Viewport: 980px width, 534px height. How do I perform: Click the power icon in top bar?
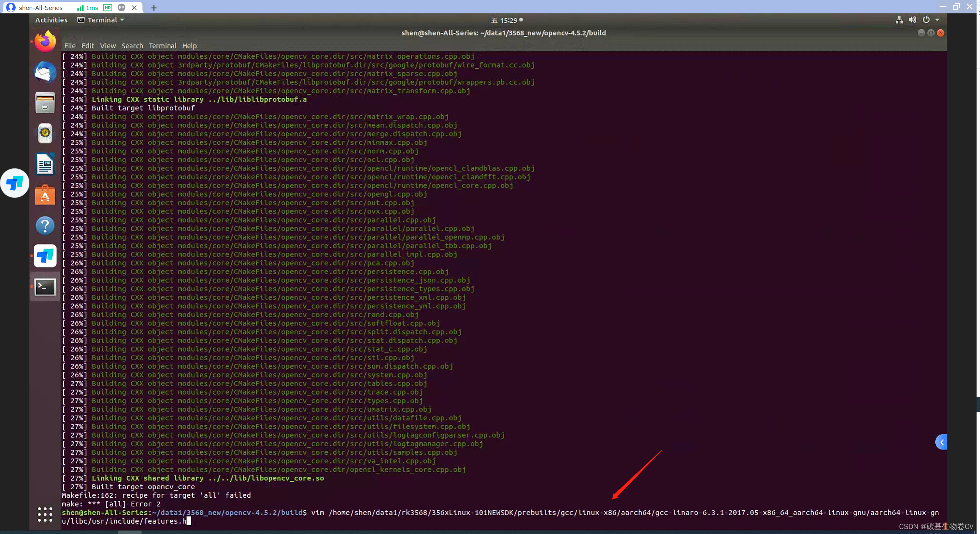point(926,20)
